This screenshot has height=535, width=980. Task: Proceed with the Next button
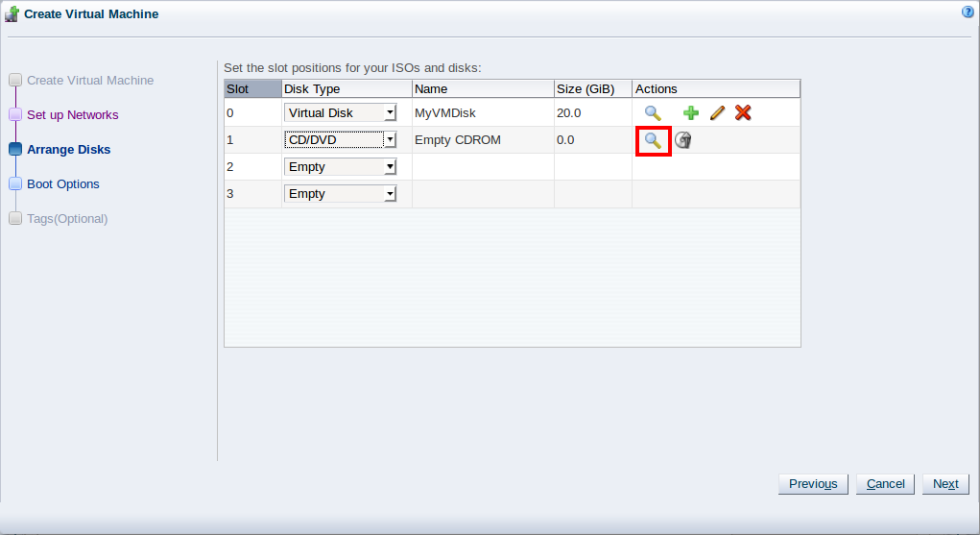(945, 484)
